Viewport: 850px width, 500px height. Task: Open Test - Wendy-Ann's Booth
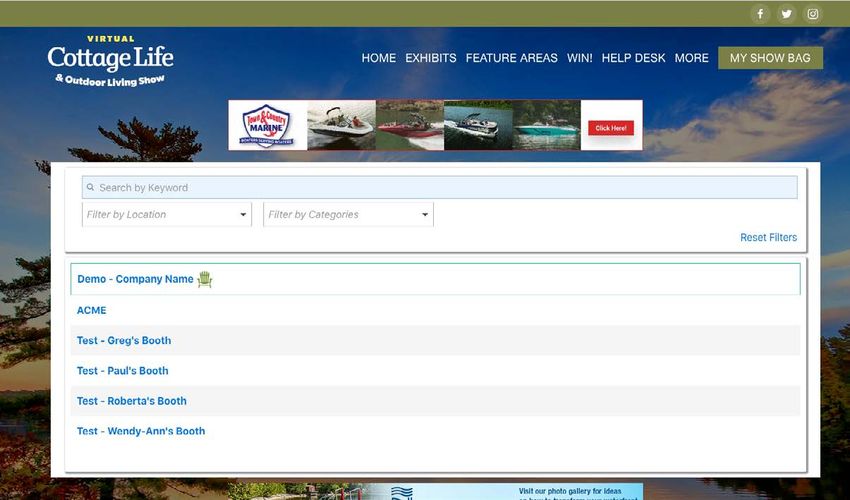[141, 431]
